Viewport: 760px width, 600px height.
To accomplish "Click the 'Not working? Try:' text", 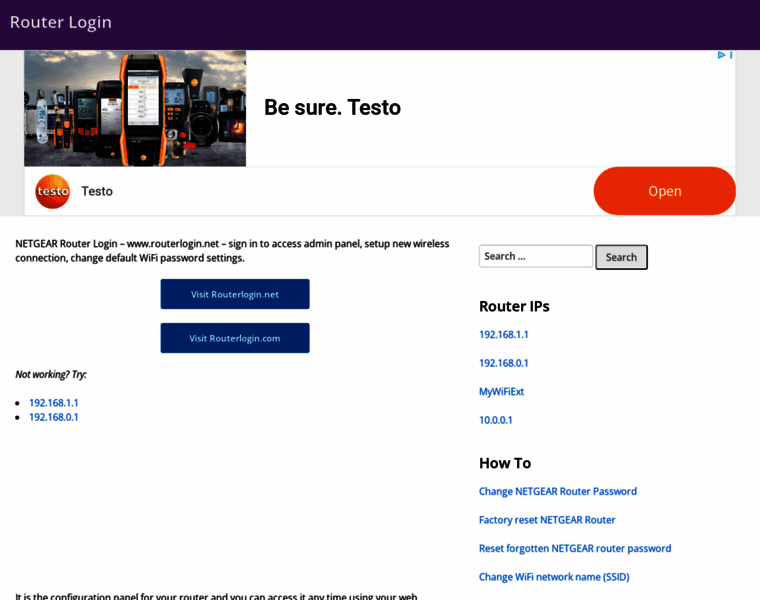I will 51,375.
